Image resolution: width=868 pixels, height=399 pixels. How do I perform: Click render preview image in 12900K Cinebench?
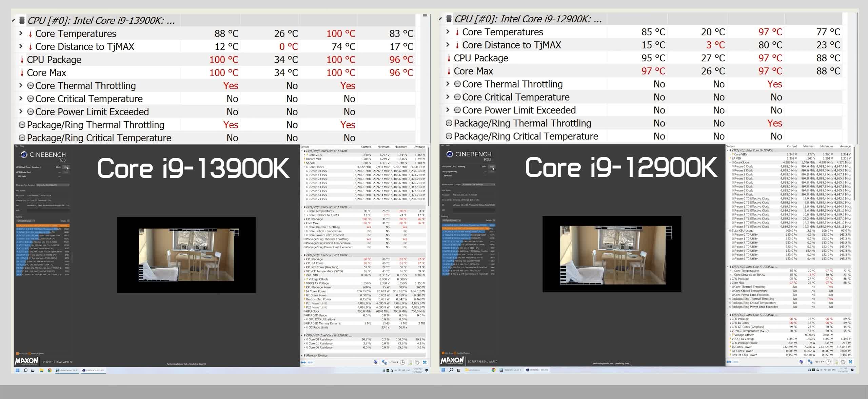point(612,255)
